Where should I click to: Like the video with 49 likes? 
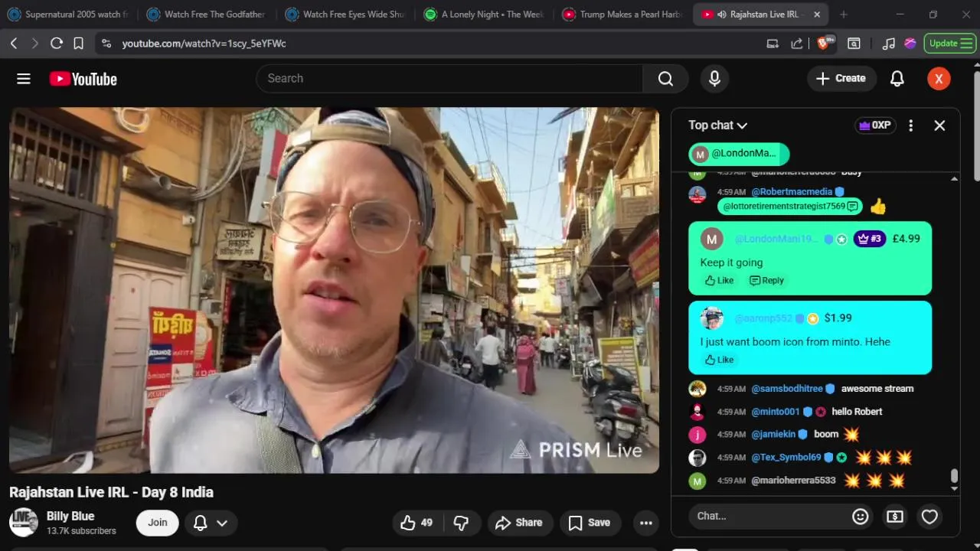coord(417,523)
